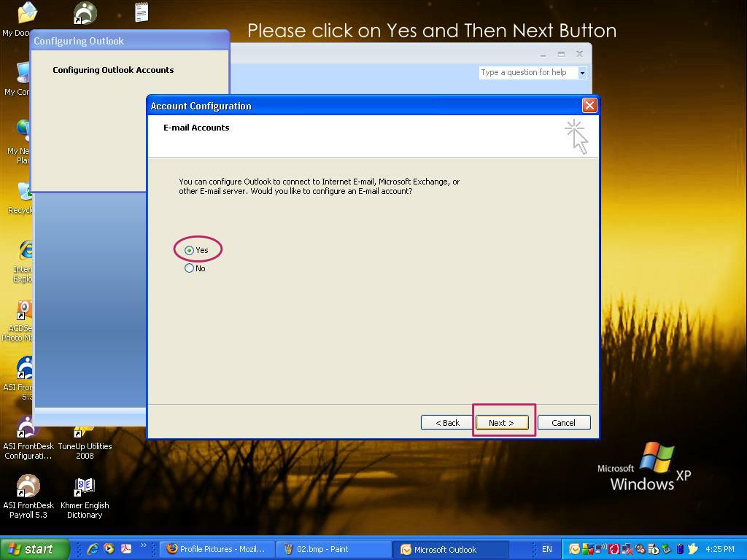Open the Start menu
The height and width of the screenshot is (560, 747).
(34, 549)
